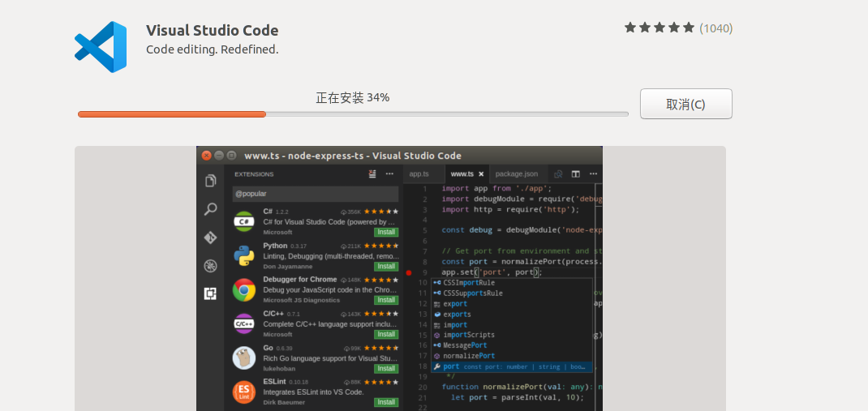
Task: Toggle the red breakpoint dot on line 9
Action: (x=409, y=272)
